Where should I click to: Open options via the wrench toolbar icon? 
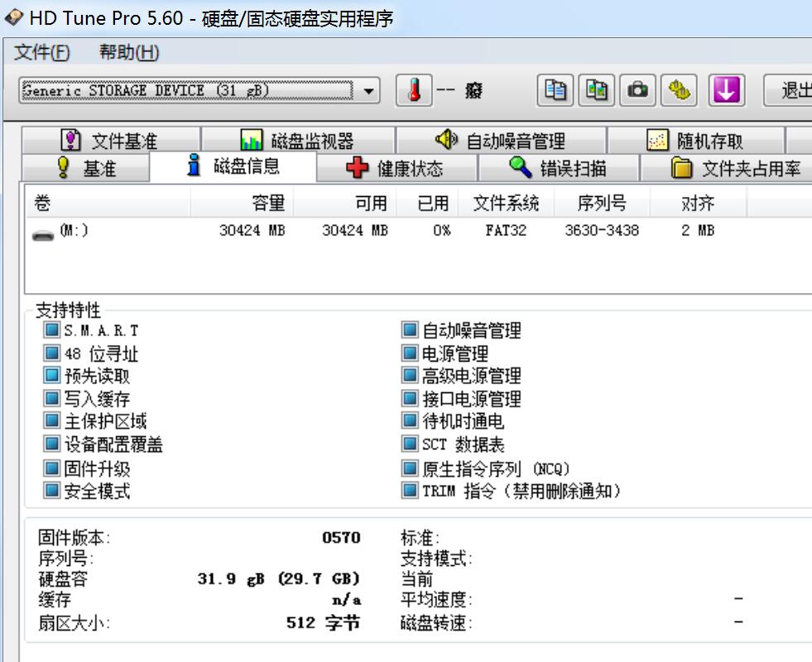coord(679,91)
